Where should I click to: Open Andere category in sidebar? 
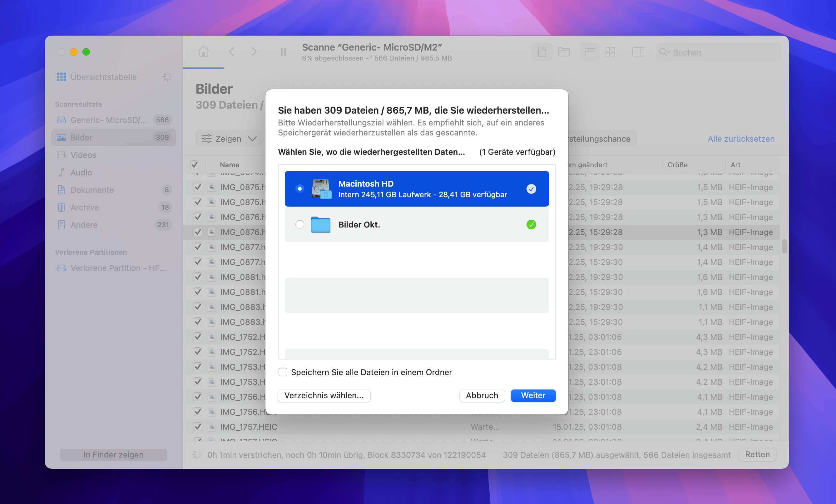click(x=113, y=225)
